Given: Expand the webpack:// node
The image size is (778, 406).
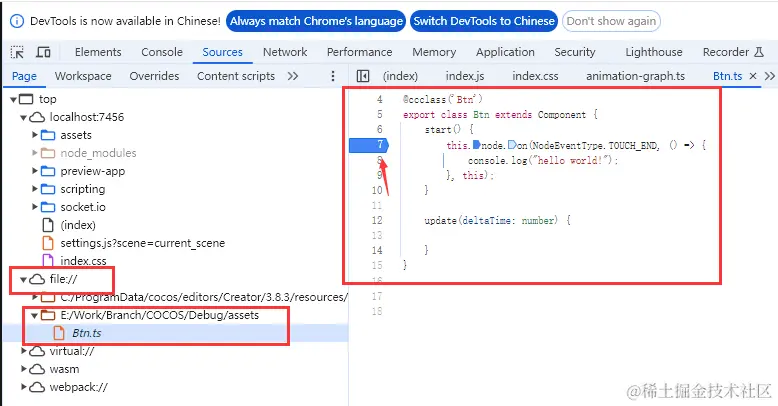Looking at the screenshot, I should coord(23,387).
